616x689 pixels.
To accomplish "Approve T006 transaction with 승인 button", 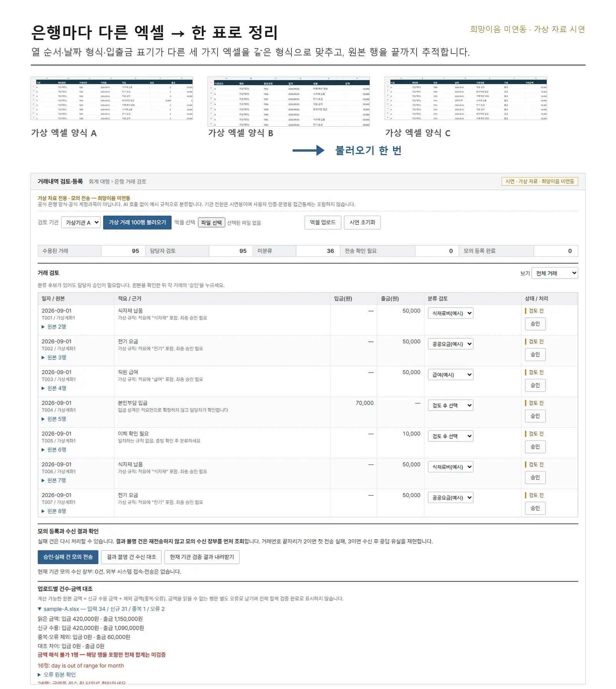I will pyautogui.click(x=535, y=478).
